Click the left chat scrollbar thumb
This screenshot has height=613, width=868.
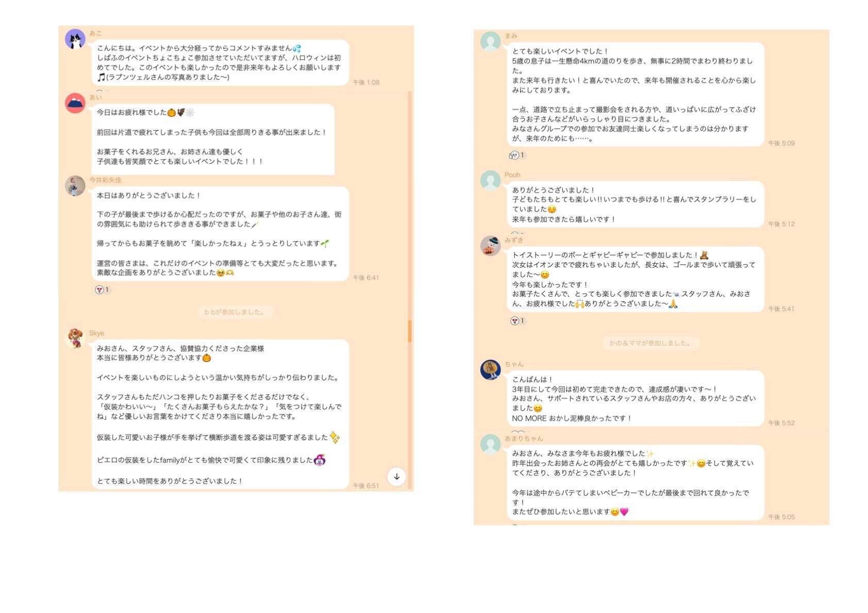(410, 331)
